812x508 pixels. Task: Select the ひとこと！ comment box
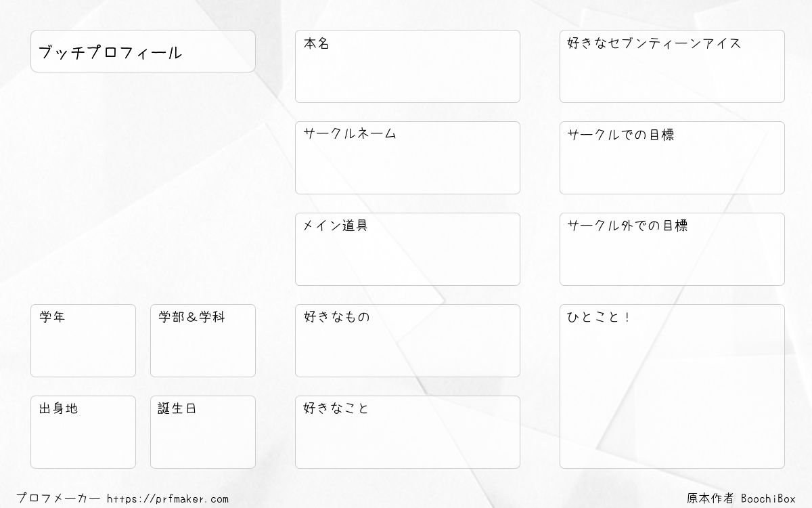672,386
